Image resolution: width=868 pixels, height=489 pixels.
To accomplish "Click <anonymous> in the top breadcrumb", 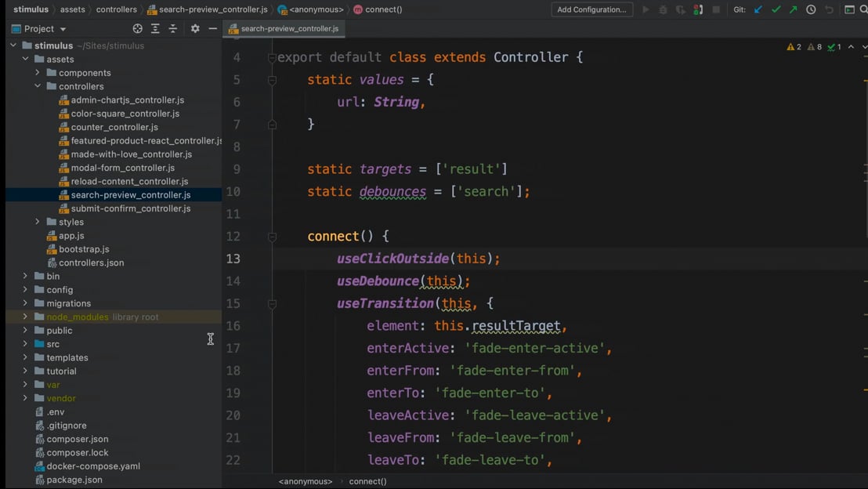I will pos(311,9).
